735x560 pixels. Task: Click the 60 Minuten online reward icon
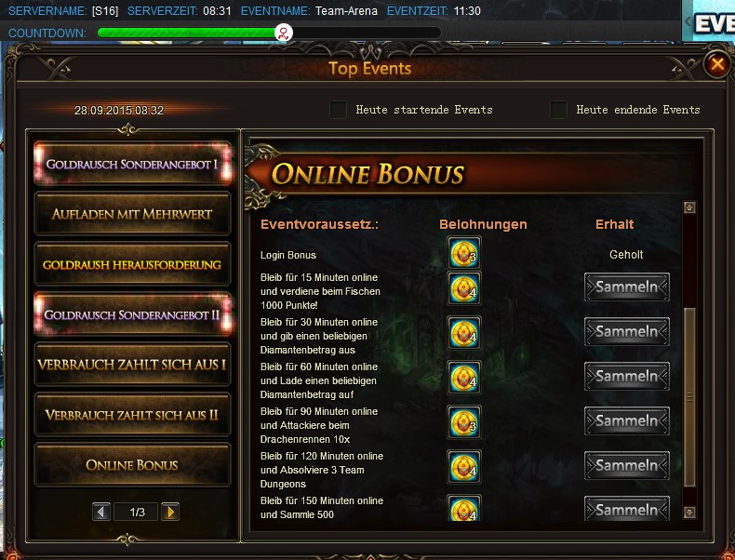click(x=463, y=377)
